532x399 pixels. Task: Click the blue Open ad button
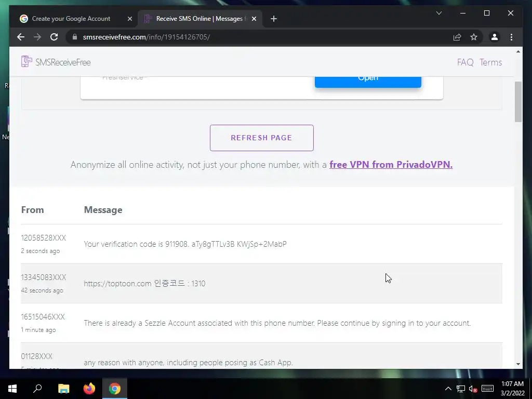click(368, 82)
